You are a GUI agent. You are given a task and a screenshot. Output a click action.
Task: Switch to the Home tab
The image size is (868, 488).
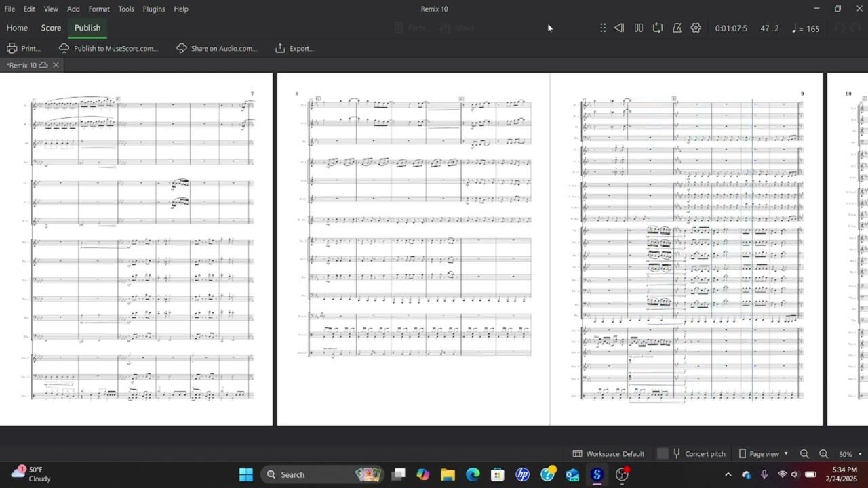click(17, 28)
